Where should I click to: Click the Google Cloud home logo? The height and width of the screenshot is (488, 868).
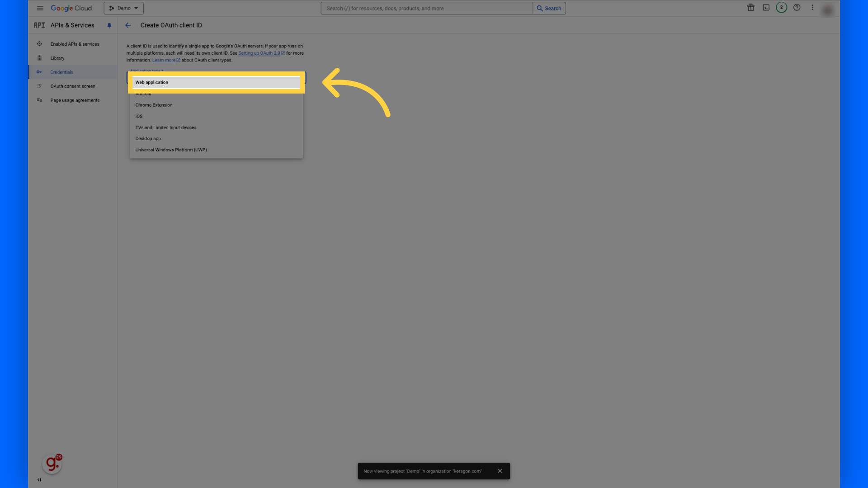pyautogui.click(x=71, y=8)
